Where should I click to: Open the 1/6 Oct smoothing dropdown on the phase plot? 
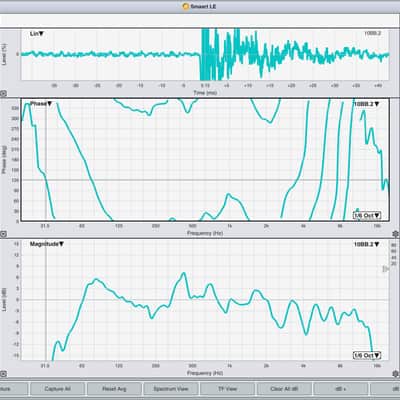click(367, 215)
